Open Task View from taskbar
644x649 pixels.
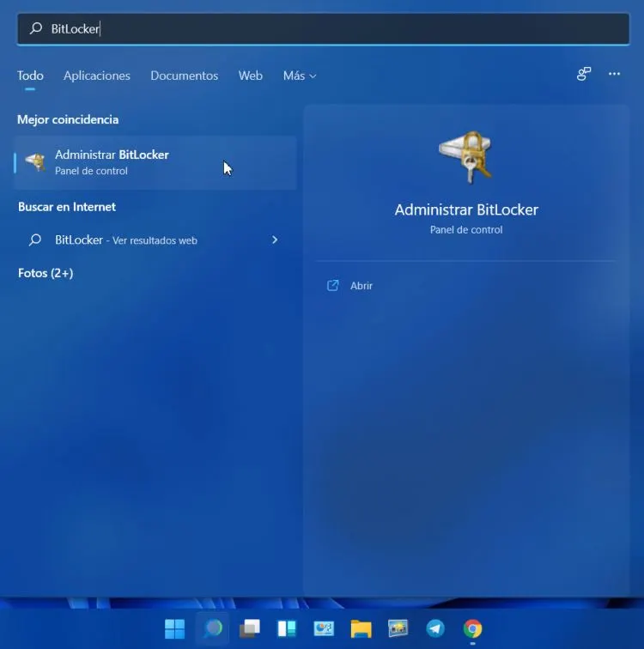[x=250, y=628]
